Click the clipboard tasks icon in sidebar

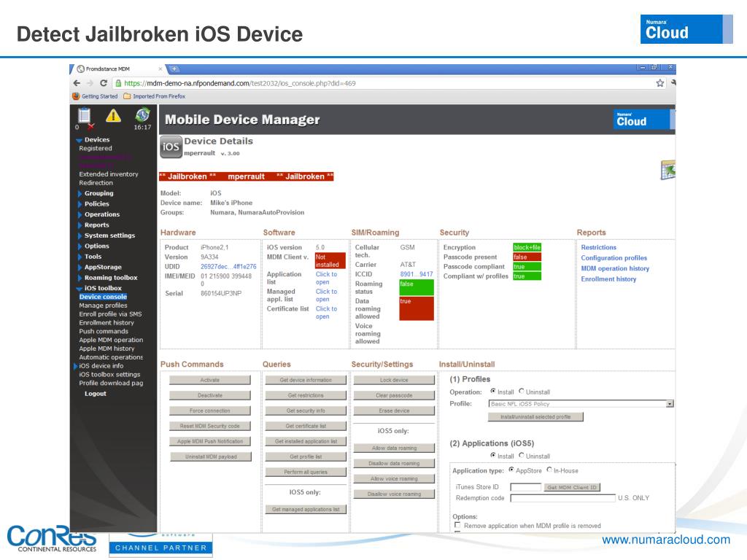84,117
